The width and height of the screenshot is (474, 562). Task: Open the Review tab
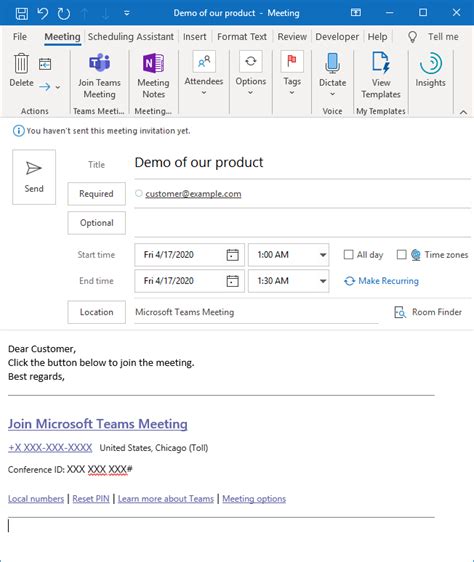292,37
